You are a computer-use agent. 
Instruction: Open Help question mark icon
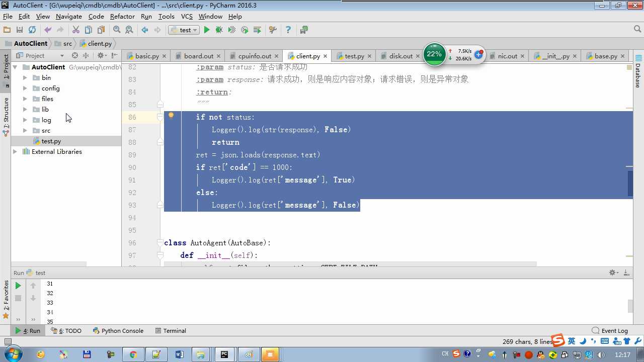pos(288,30)
